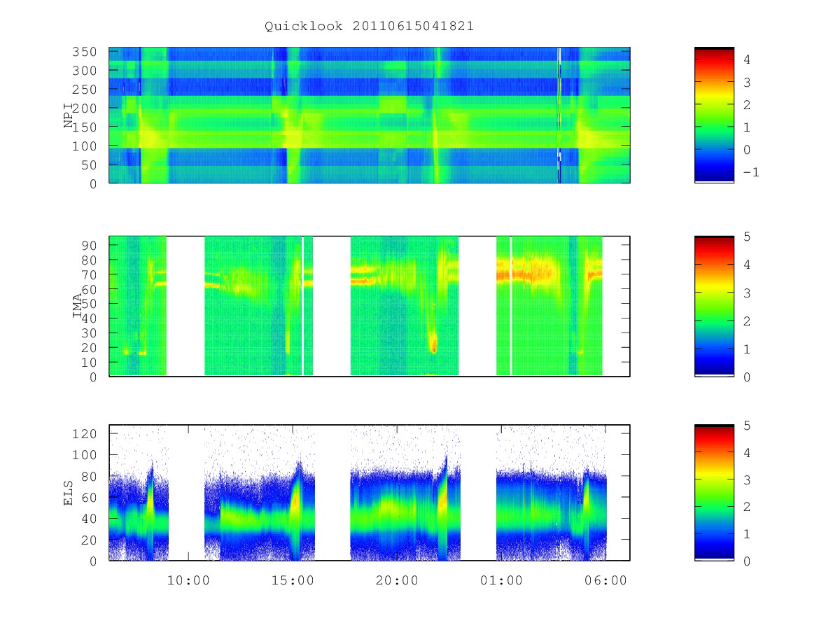Click the 01:00 time axis label
Image resolution: width=840 pixels, height=630 pixels.
501,580
